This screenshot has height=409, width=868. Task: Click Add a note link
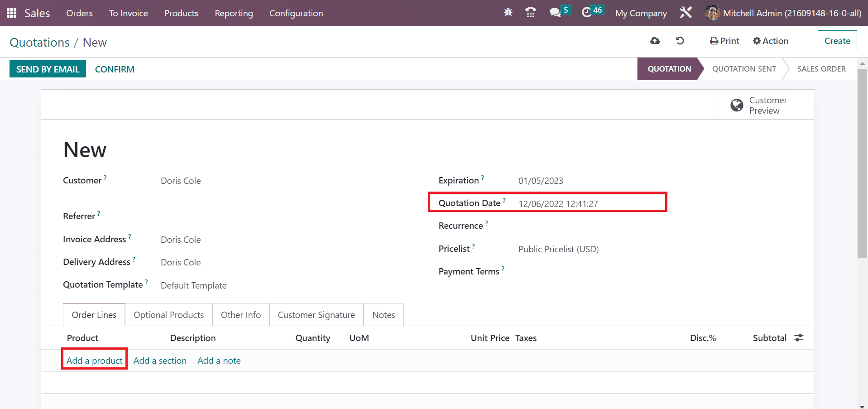coord(219,361)
